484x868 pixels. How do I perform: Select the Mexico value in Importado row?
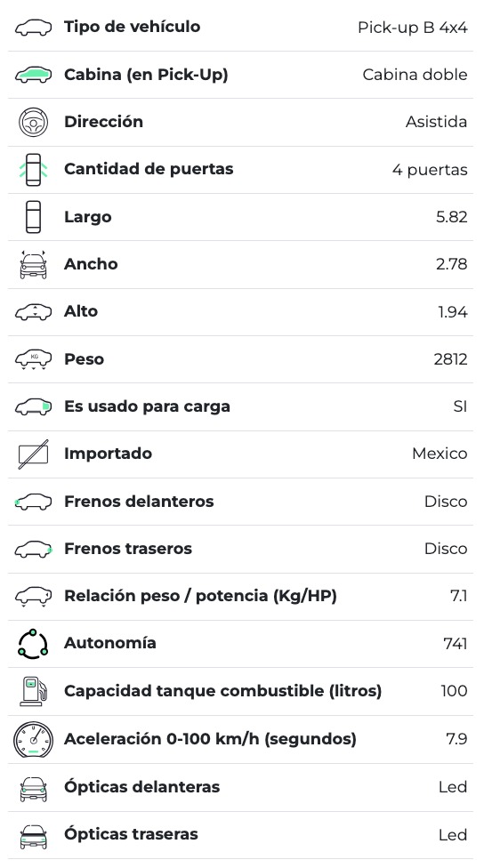point(440,454)
